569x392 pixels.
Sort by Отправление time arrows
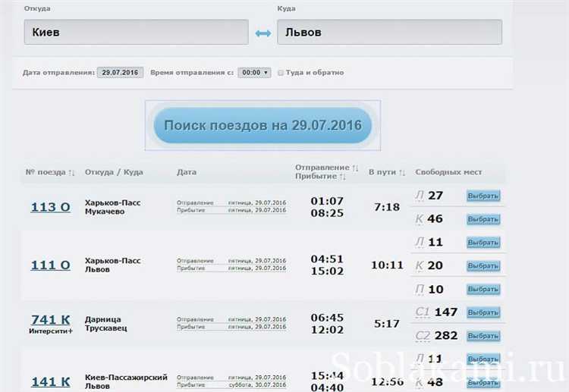tap(355, 168)
